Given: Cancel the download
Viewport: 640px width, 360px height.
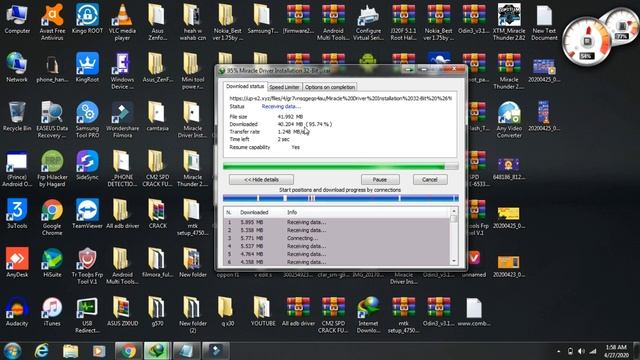Looking at the screenshot, I should (430, 180).
